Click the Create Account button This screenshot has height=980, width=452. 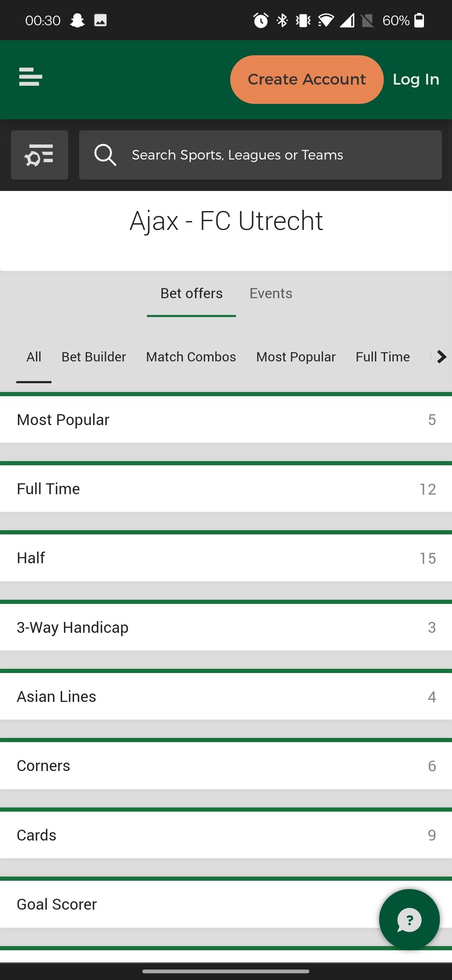pos(307,80)
